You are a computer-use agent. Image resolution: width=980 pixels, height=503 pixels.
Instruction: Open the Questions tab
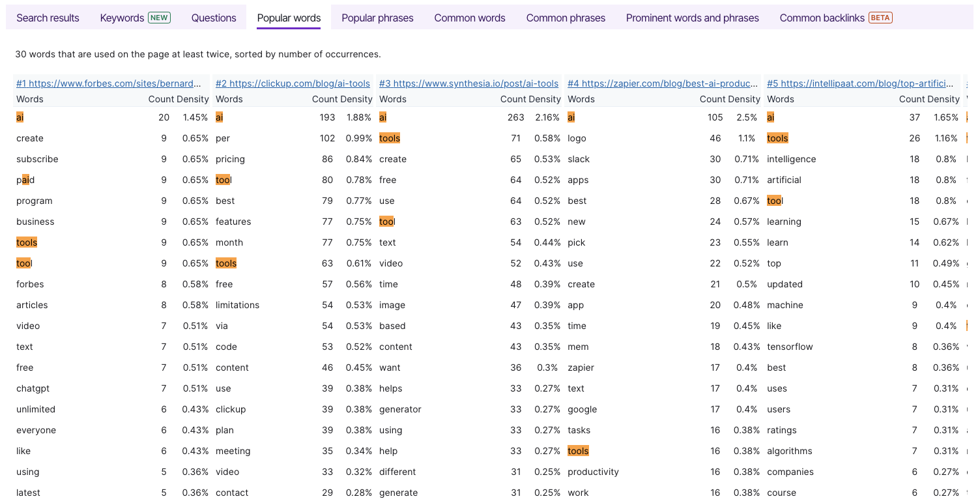214,18
